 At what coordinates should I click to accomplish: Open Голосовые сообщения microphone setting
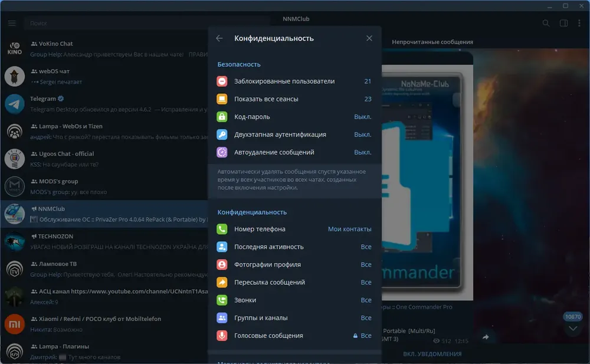294,336
